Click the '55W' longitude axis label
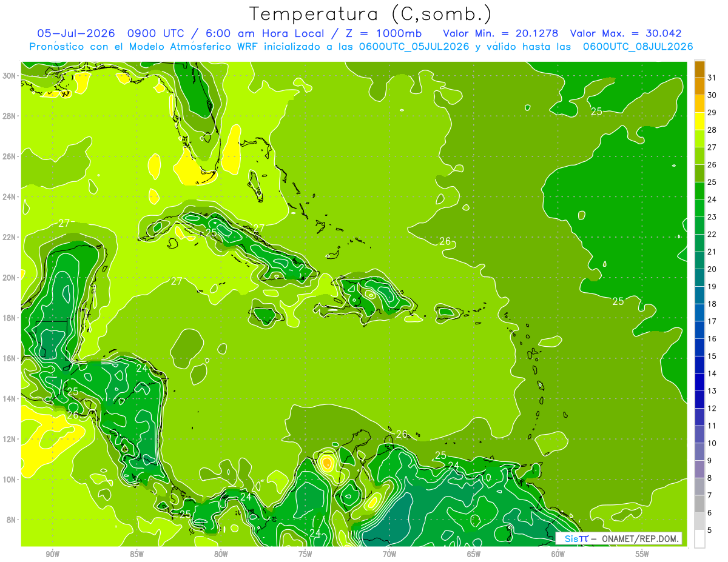The height and width of the screenshot is (562, 728). [x=642, y=554]
